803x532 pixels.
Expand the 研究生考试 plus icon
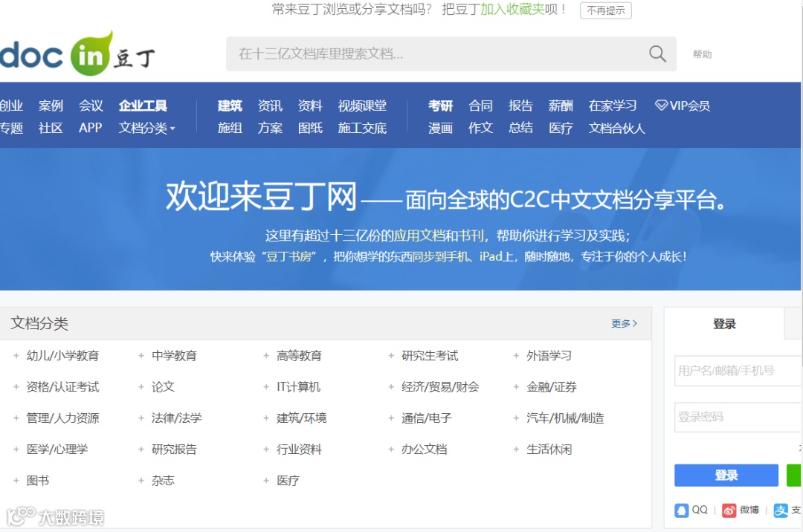click(x=391, y=355)
